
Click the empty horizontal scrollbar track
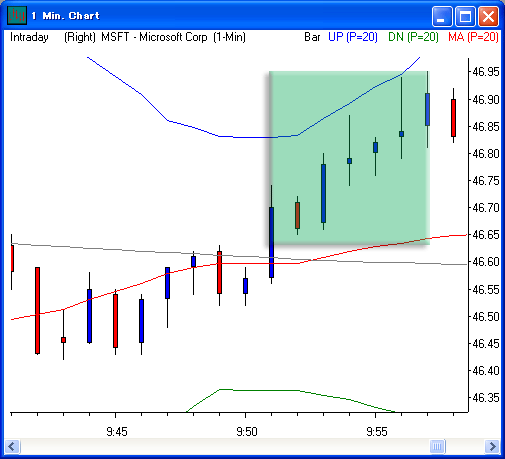coord(225,446)
